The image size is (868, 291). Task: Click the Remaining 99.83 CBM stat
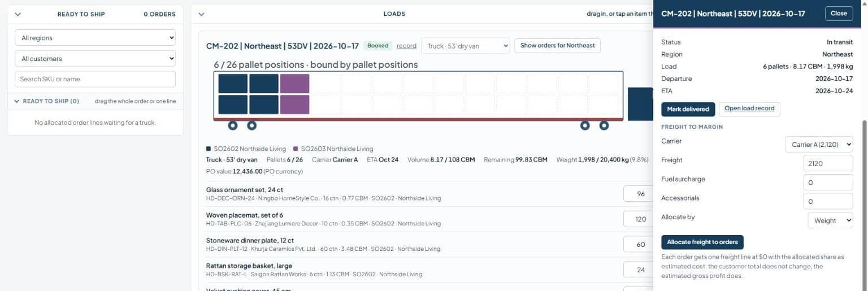click(515, 160)
